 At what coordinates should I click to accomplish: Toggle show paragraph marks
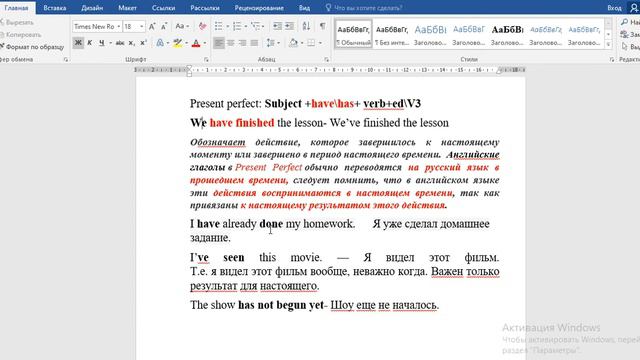click(x=322, y=26)
